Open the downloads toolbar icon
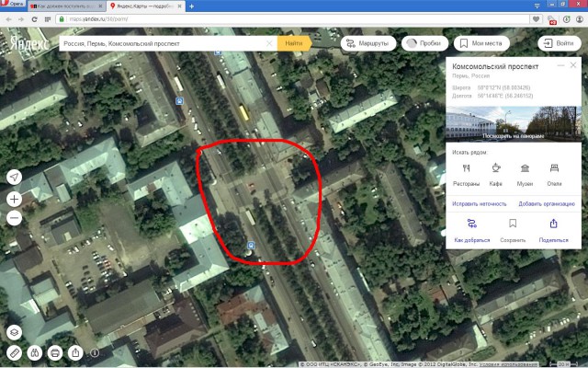 pyautogui.click(x=567, y=19)
